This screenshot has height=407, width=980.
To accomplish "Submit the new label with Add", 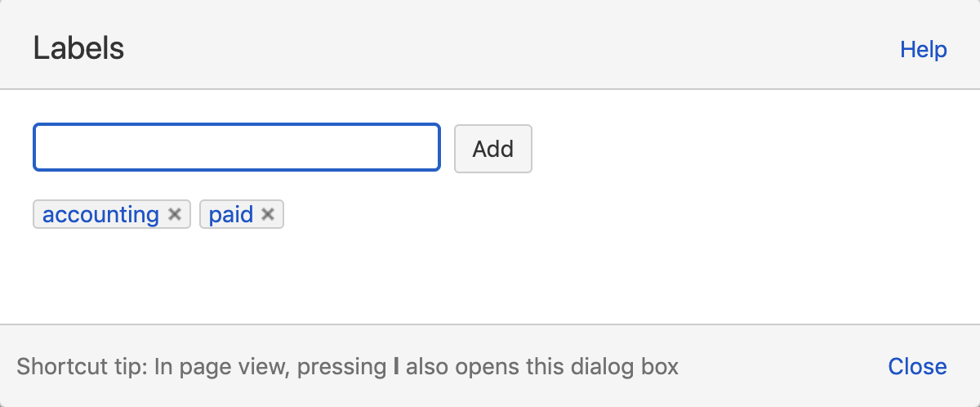I will click(x=493, y=149).
